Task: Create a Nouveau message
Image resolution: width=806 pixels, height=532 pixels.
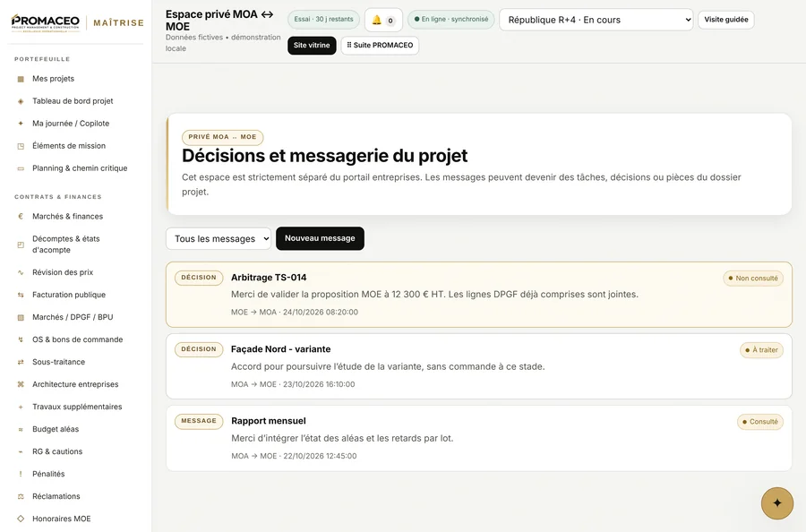Action: [x=320, y=238]
